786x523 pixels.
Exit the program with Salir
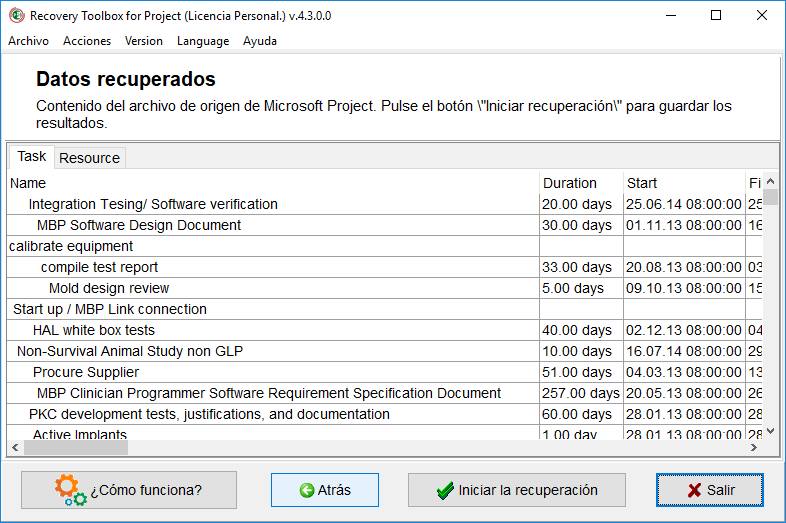tap(710, 490)
